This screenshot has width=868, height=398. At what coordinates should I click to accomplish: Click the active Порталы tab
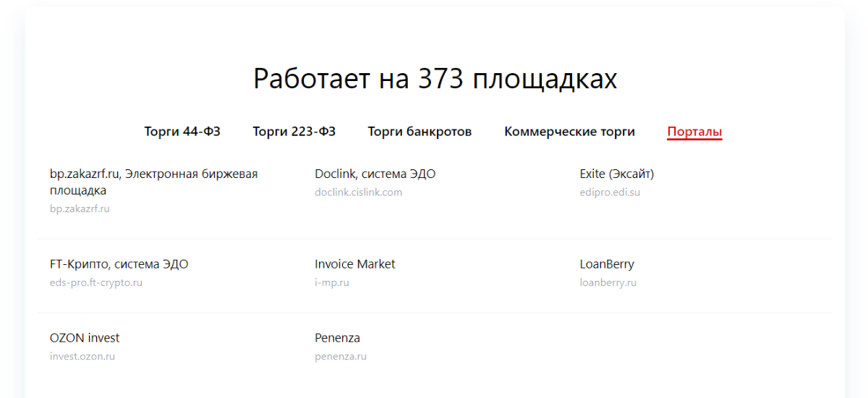pos(694,132)
